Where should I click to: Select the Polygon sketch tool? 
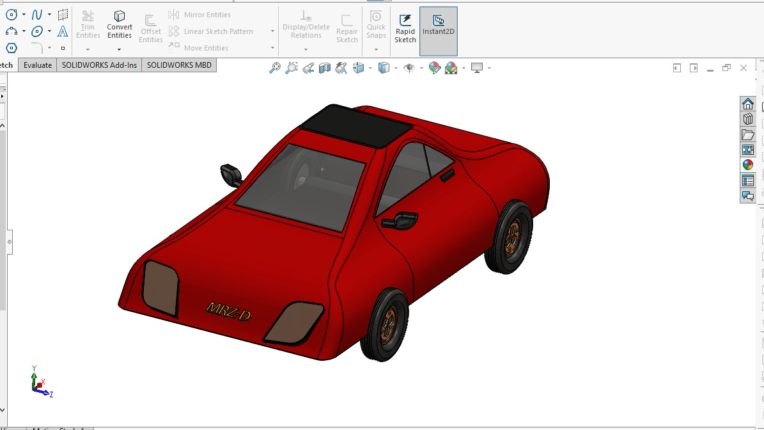pyautogui.click(x=11, y=48)
